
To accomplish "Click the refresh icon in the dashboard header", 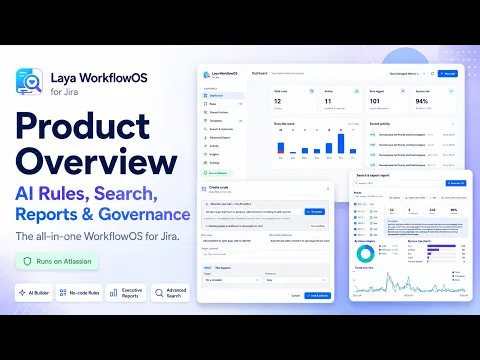I will 432,74.
